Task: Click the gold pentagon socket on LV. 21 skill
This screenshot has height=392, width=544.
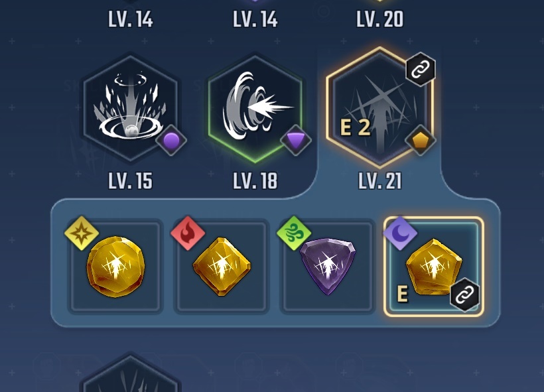Action: (420, 141)
